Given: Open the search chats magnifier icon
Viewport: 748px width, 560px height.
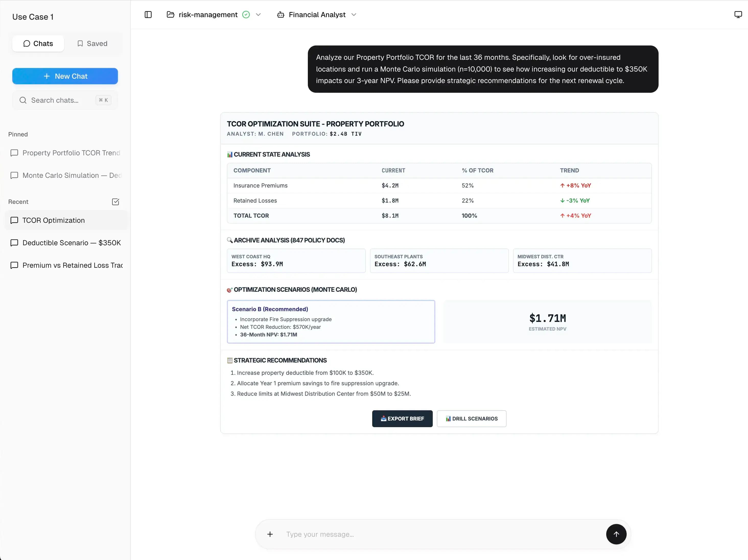Looking at the screenshot, I should pyautogui.click(x=23, y=100).
